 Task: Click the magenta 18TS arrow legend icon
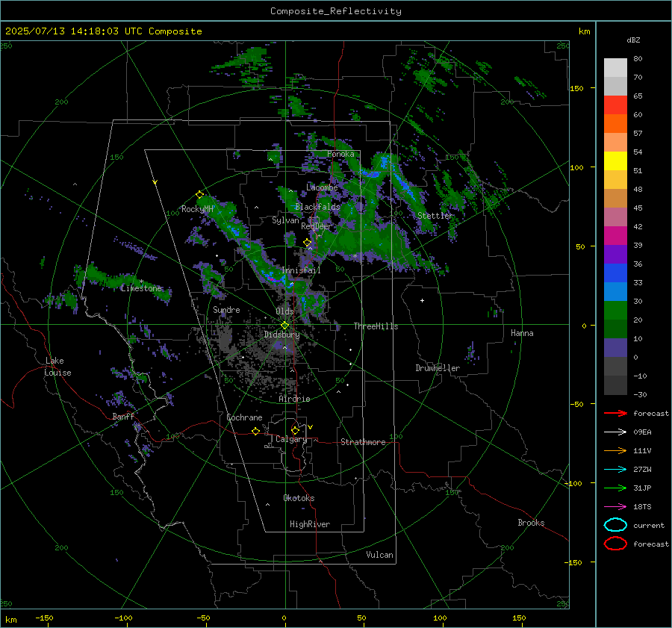click(x=615, y=507)
